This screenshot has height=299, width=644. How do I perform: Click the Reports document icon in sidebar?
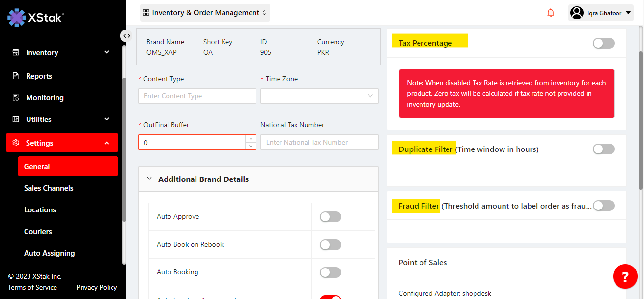click(16, 76)
